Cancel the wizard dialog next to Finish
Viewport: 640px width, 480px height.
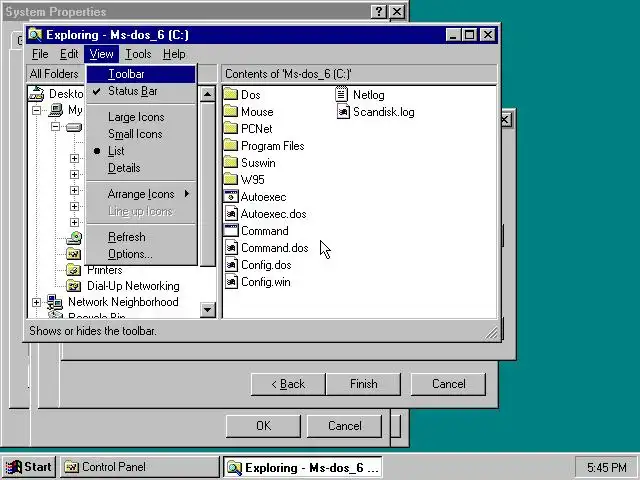coord(449,384)
